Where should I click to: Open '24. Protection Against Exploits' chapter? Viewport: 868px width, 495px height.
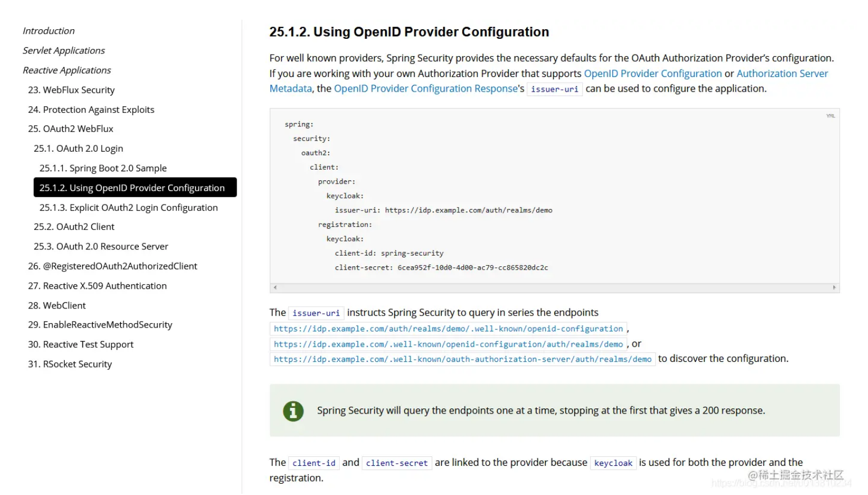pos(91,109)
